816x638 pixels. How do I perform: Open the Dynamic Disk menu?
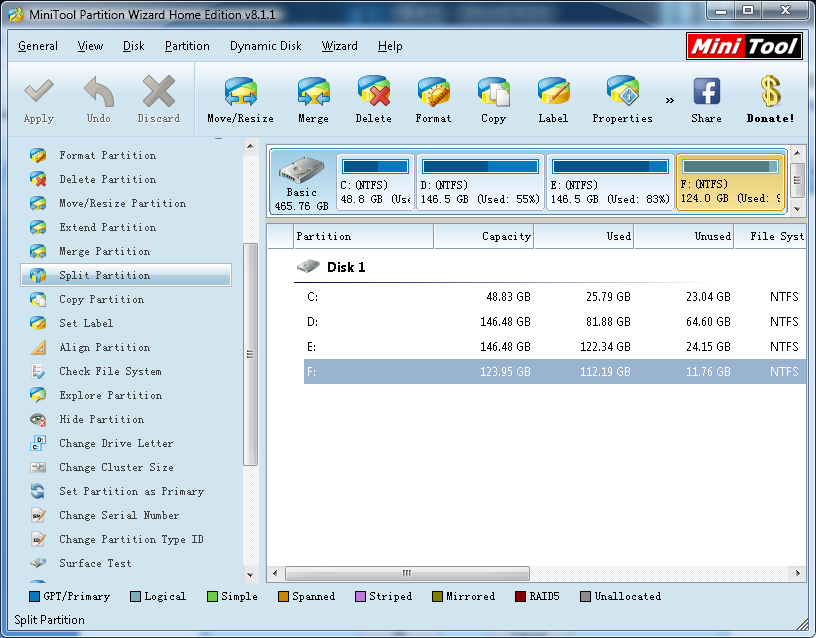pyautogui.click(x=265, y=46)
